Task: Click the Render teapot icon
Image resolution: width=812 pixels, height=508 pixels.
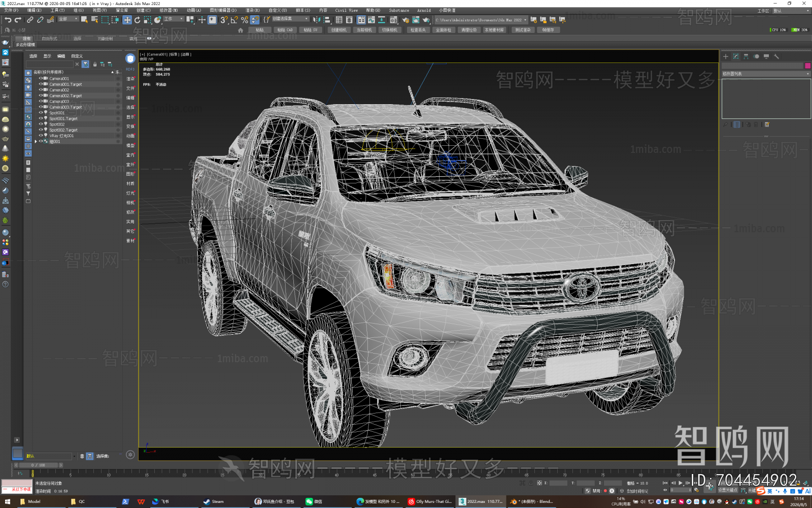Action: pyautogui.click(x=426, y=20)
